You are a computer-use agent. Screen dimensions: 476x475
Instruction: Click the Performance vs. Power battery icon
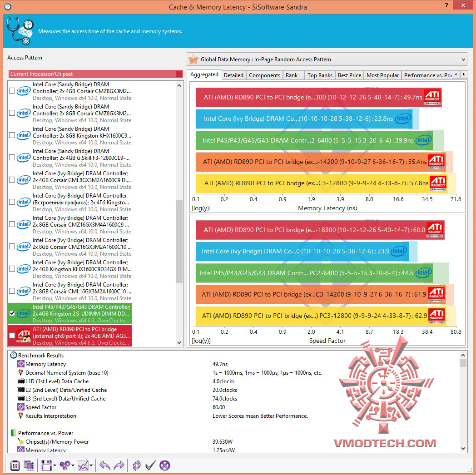(x=13, y=433)
